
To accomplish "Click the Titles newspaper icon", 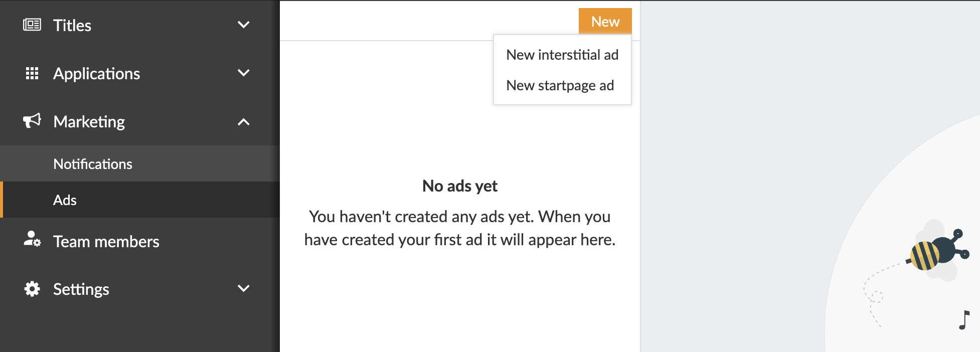I will [32, 25].
